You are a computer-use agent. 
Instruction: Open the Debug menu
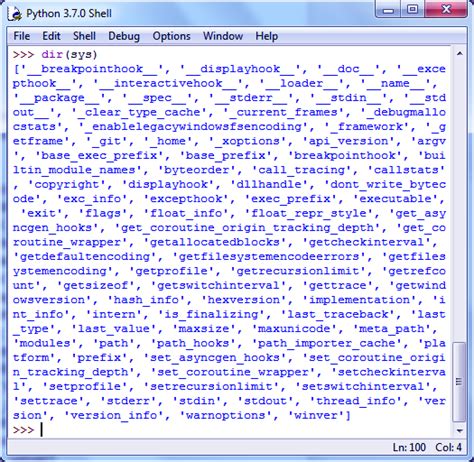[124, 36]
